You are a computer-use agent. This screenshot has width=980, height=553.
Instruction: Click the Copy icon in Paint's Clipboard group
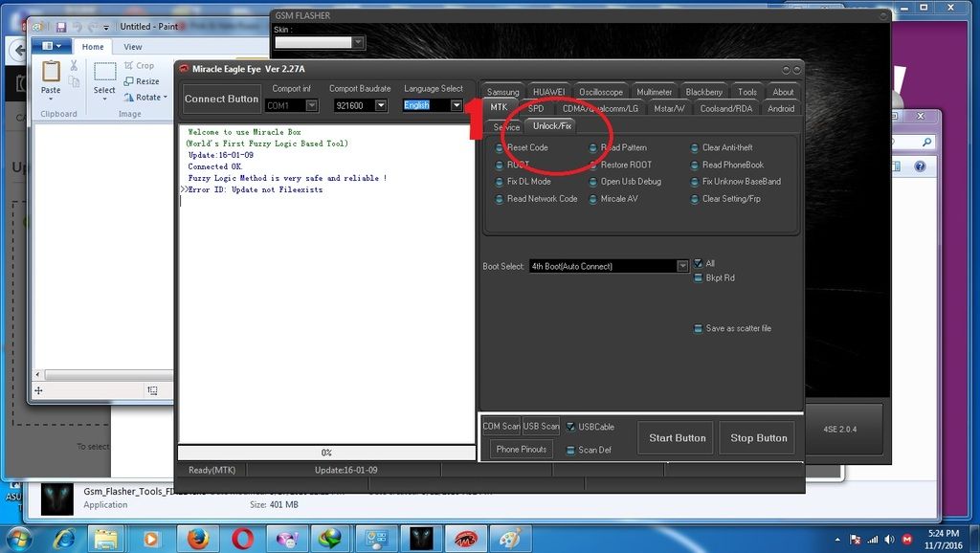[74, 81]
